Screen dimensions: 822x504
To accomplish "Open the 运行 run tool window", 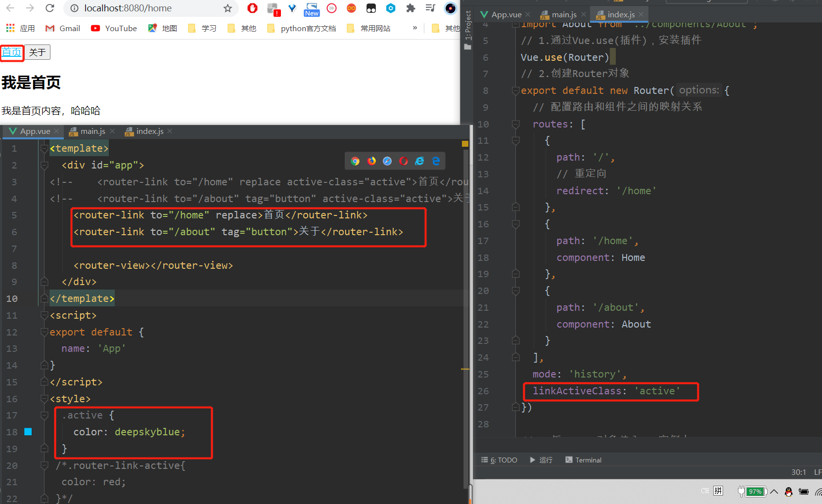I will (x=541, y=460).
